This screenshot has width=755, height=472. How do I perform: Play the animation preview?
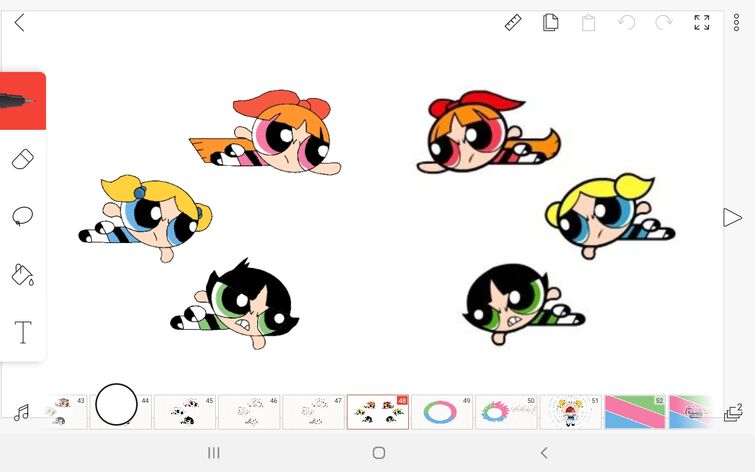732,217
